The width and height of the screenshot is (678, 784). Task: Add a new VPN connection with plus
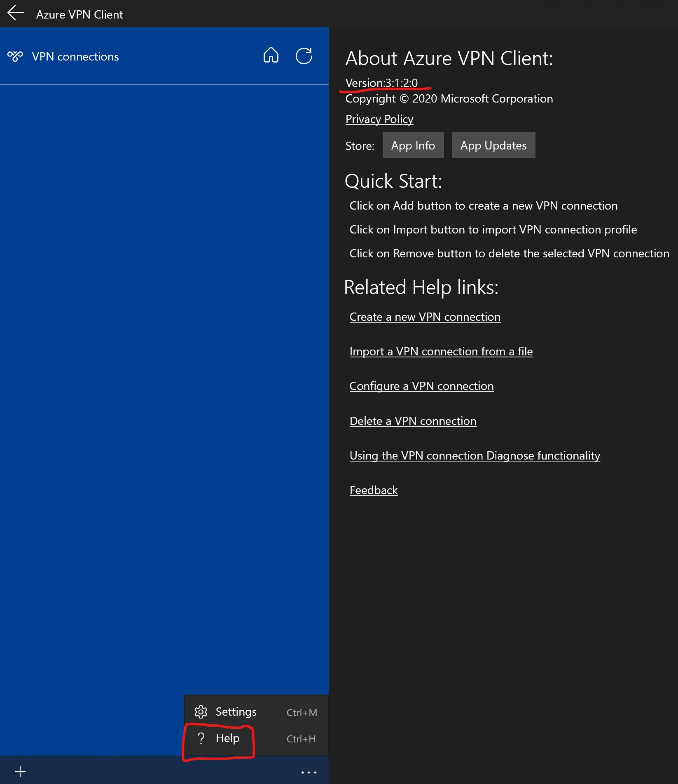20,772
